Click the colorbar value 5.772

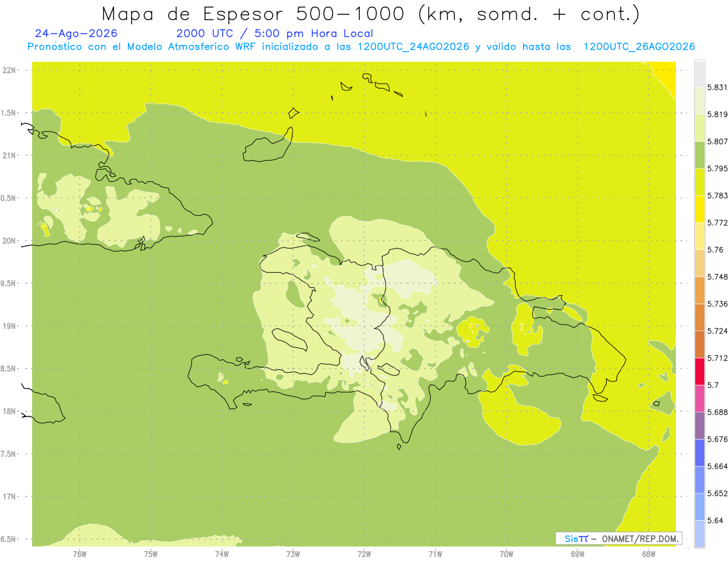point(718,223)
